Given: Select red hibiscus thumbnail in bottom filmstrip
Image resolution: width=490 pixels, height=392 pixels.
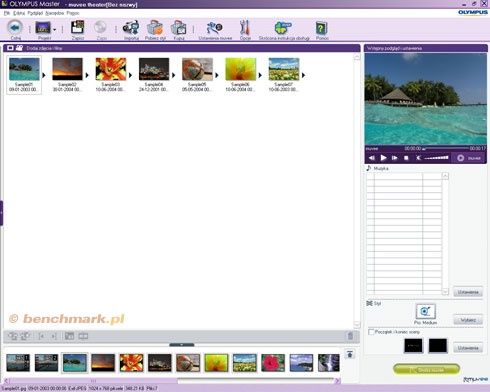Looking at the screenshot, I should (x=273, y=363).
